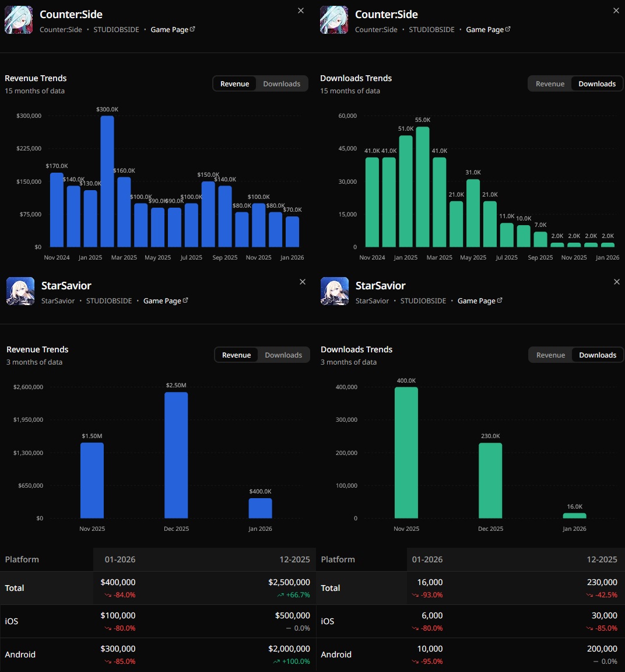Click the $2,500,000 Total revenue cell
625x672 pixels.
click(x=289, y=582)
